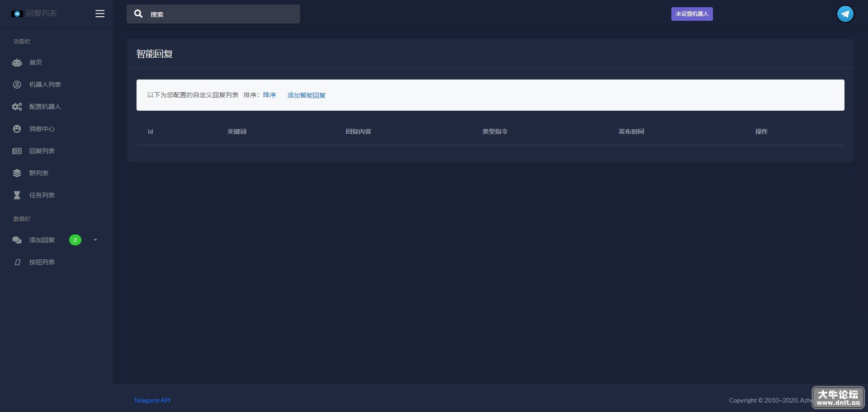868x412 pixels.
Task: Click the gears icon for 配置机器人
Action: (17, 107)
